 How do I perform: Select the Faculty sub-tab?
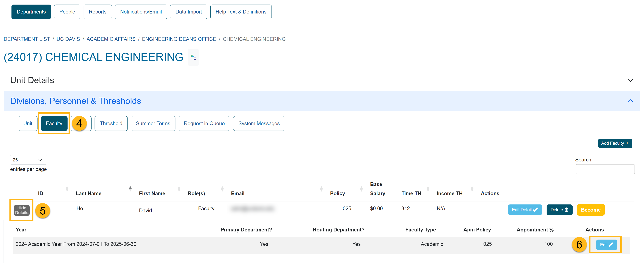(54, 123)
